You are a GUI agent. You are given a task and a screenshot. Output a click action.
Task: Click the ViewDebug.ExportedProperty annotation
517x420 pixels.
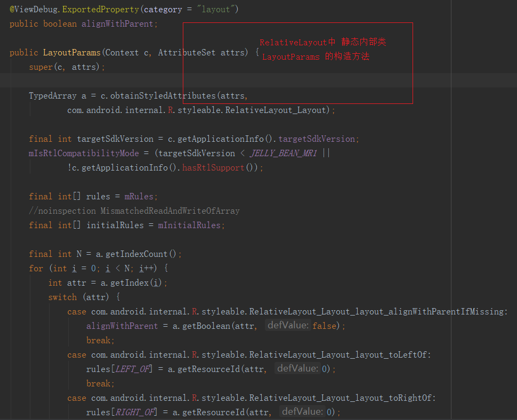click(74, 10)
